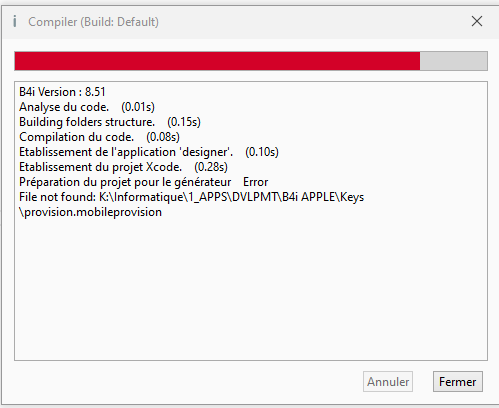Click the Fermer button
The width and height of the screenshot is (499, 408).
pos(458,382)
